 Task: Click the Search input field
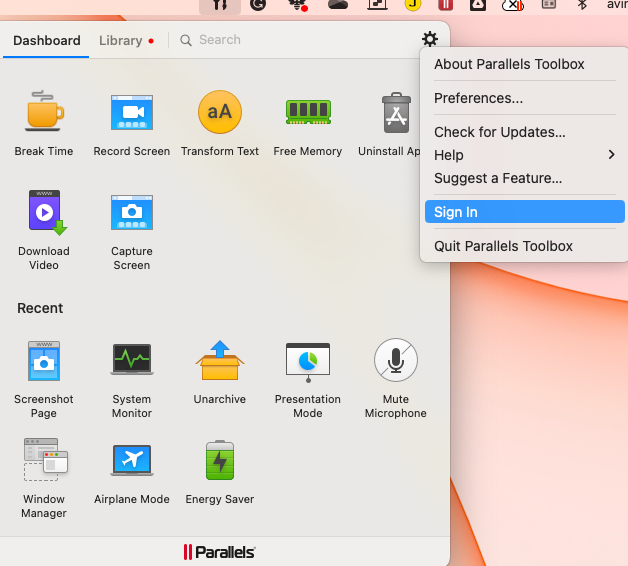pyautogui.click(x=290, y=40)
